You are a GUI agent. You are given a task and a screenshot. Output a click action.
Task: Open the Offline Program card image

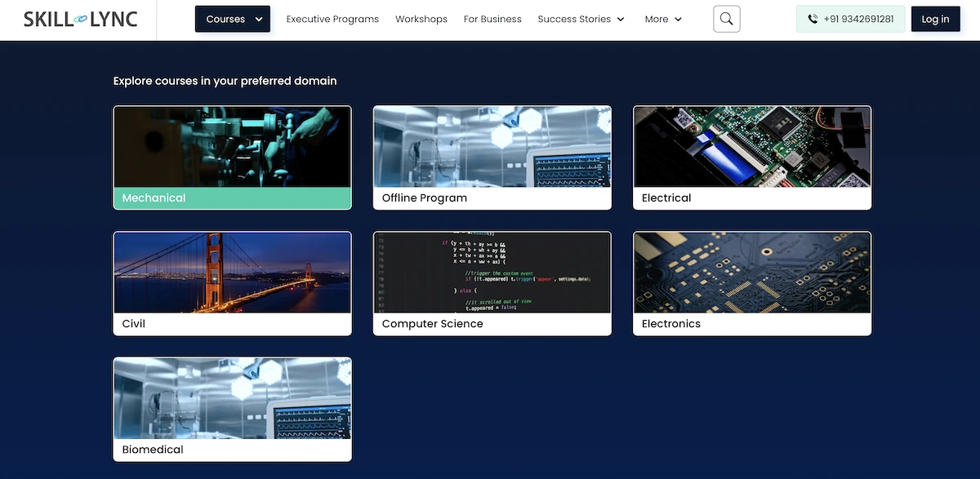tap(492, 147)
